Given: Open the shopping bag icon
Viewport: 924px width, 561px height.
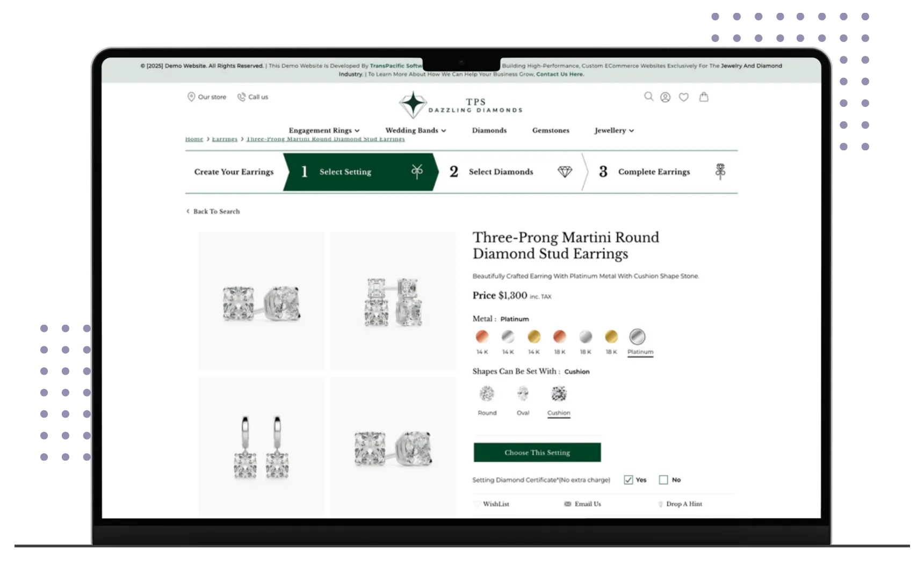Looking at the screenshot, I should [704, 97].
